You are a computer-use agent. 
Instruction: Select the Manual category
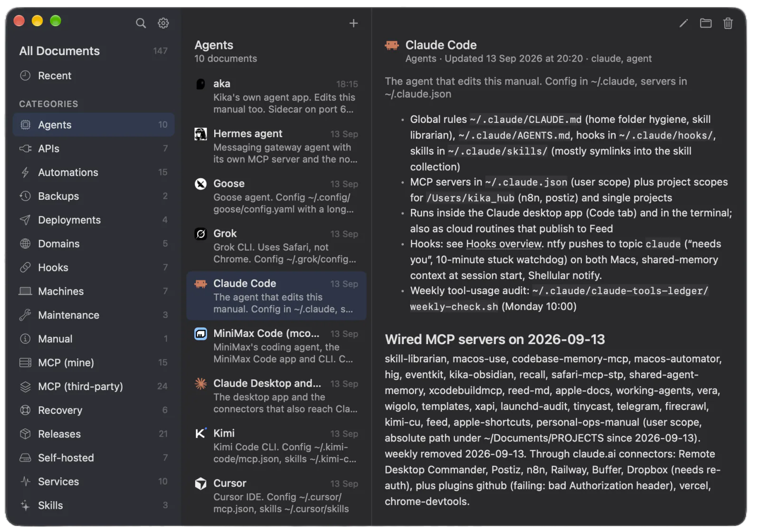point(94,339)
